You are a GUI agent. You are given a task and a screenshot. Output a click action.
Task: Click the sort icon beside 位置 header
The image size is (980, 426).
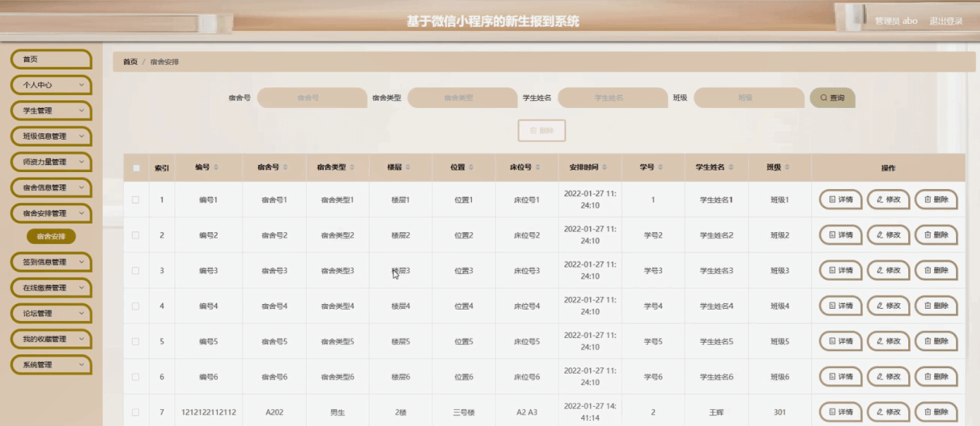click(471, 167)
